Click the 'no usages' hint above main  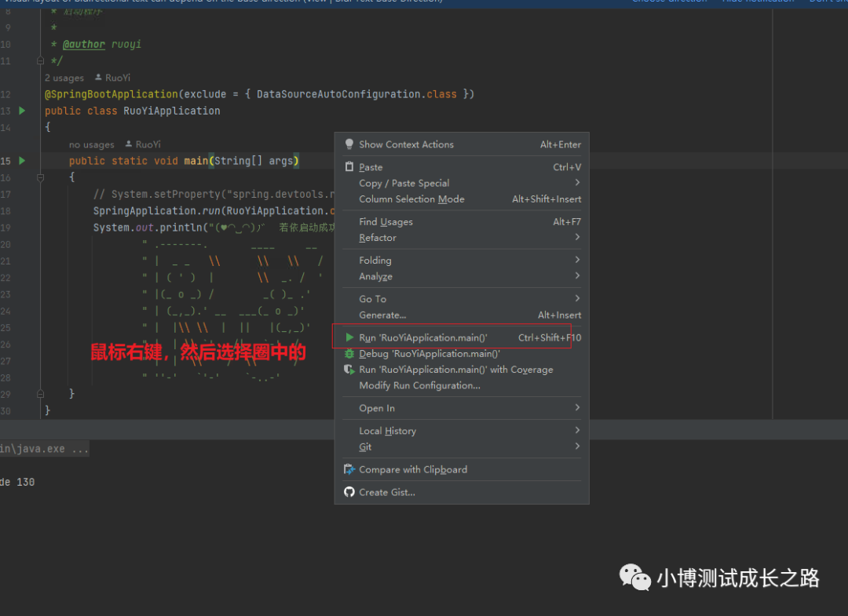coord(91,145)
